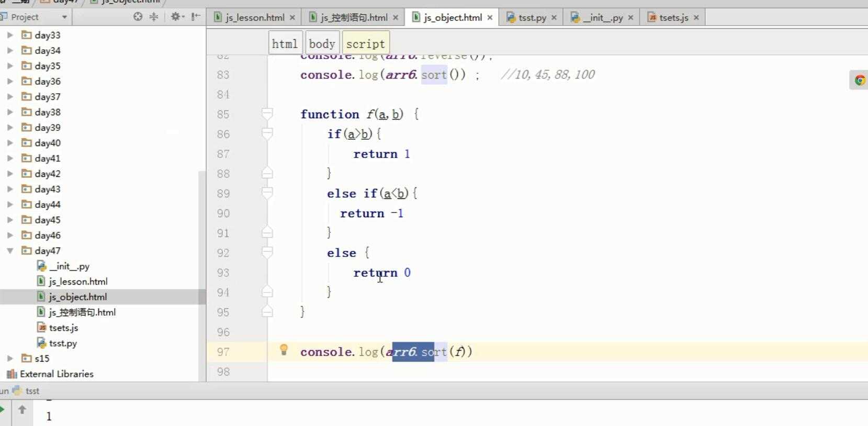868x426 pixels.
Task: Click the scroll-from-source target icon
Action: pyautogui.click(x=138, y=17)
